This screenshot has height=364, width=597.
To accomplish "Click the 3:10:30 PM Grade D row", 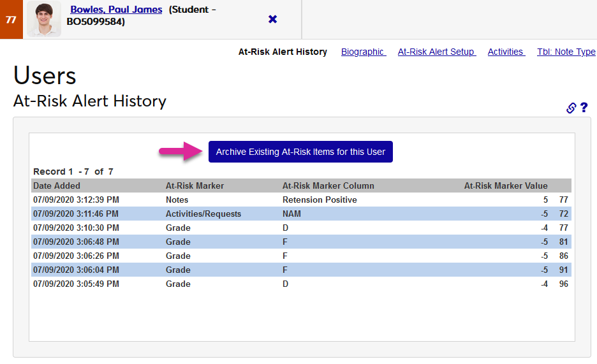I will tap(300, 228).
